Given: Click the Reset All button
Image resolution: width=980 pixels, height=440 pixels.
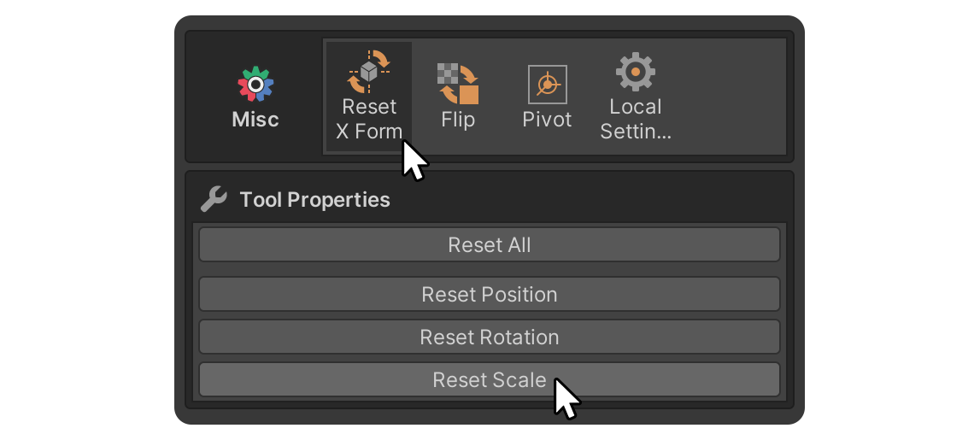Looking at the screenshot, I should (x=490, y=244).
